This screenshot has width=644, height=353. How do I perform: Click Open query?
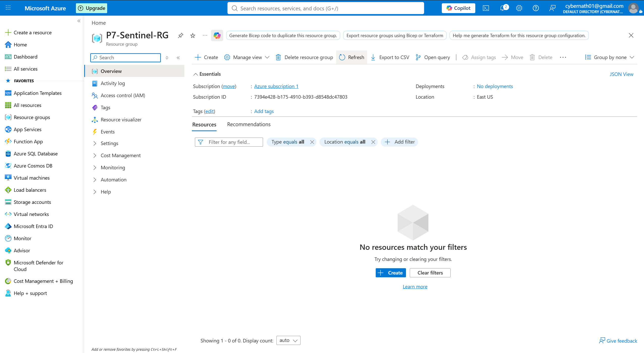point(433,57)
